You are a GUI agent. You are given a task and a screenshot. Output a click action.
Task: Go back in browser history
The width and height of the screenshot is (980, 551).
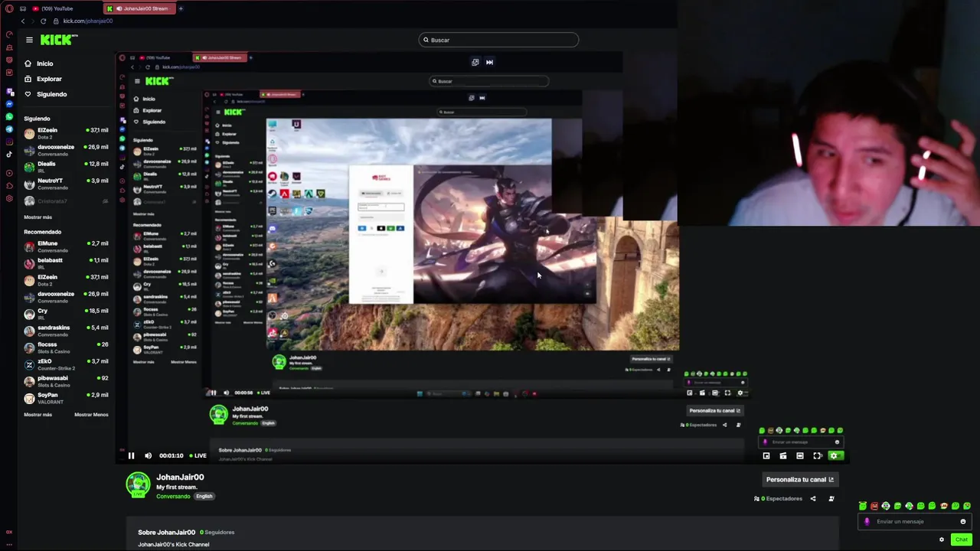pos(23,21)
